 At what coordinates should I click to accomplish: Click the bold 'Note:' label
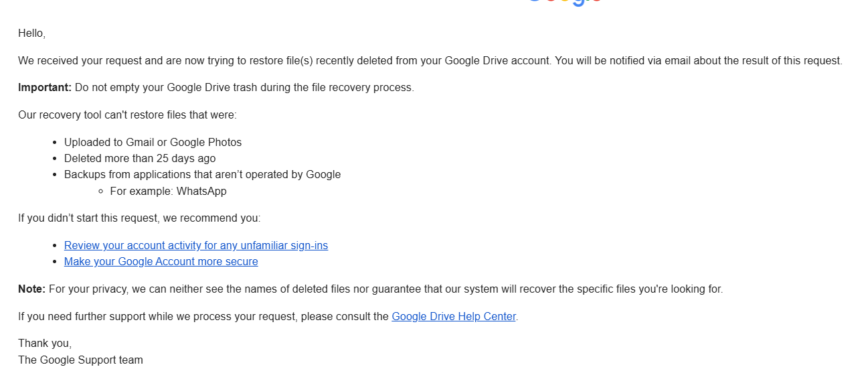pyautogui.click(x=31, y=289)
